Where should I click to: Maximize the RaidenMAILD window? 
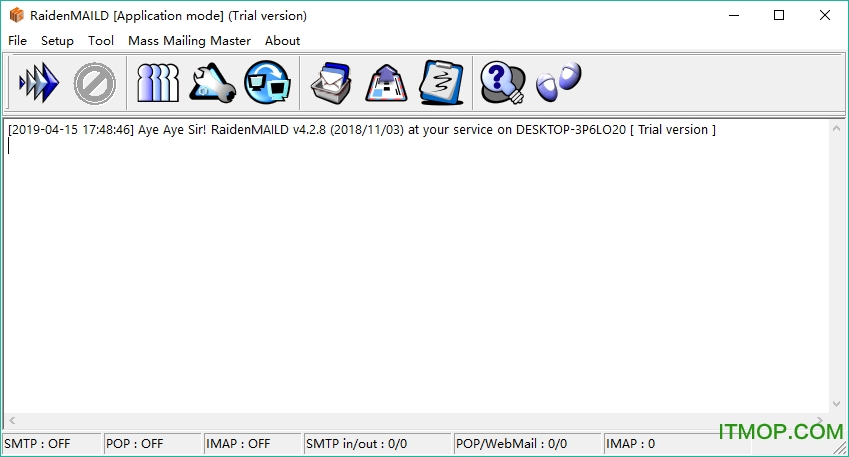[x=779, y=15]
